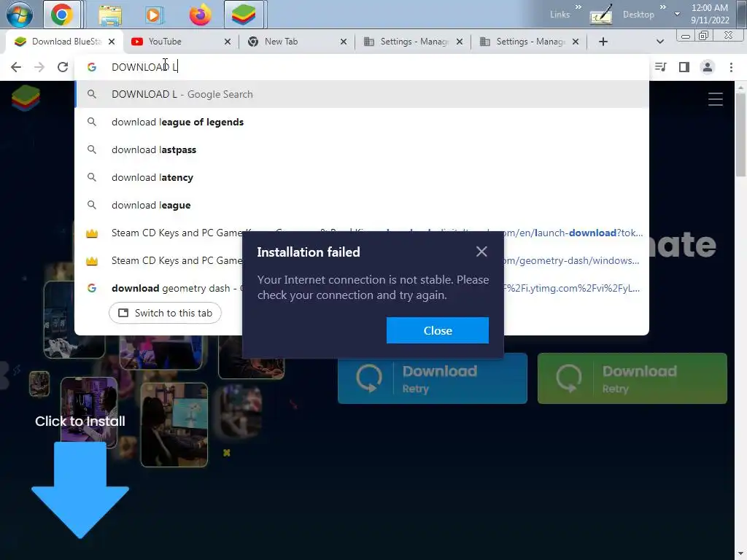The image size is (747, 560).
Task: Close the Installation failed dialog with X
Action: pyautogui.click(x=481, y=252)
